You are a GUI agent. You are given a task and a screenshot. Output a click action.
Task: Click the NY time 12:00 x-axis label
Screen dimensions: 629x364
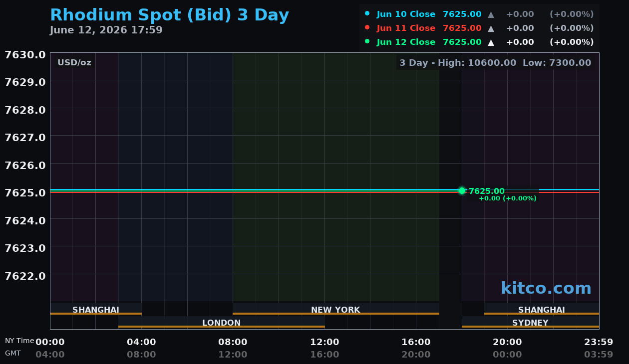pyautogui.click(x=324, y=342)
